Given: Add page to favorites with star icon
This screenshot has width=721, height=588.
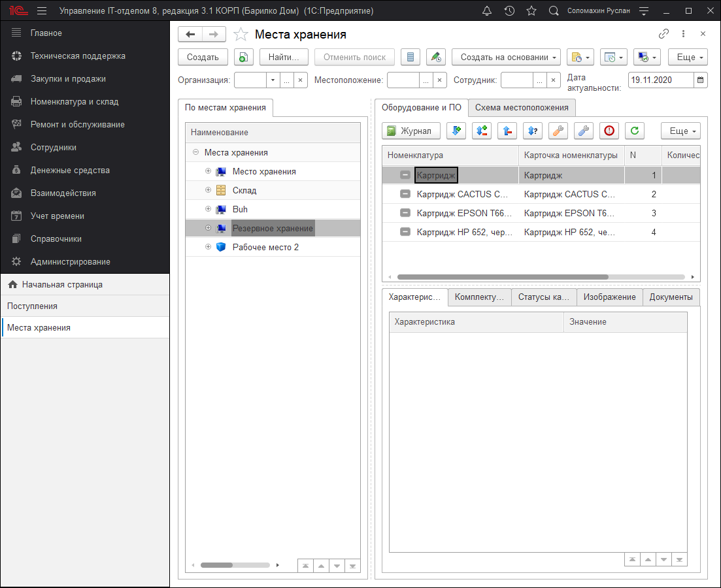Looking at the screenshot, I should (x=241, y=35).
